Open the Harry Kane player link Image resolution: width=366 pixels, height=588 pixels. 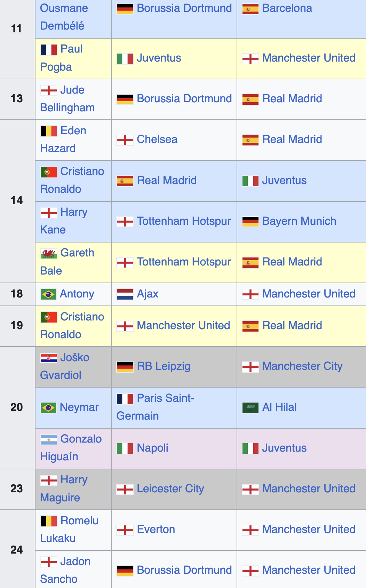pos(64,221)
